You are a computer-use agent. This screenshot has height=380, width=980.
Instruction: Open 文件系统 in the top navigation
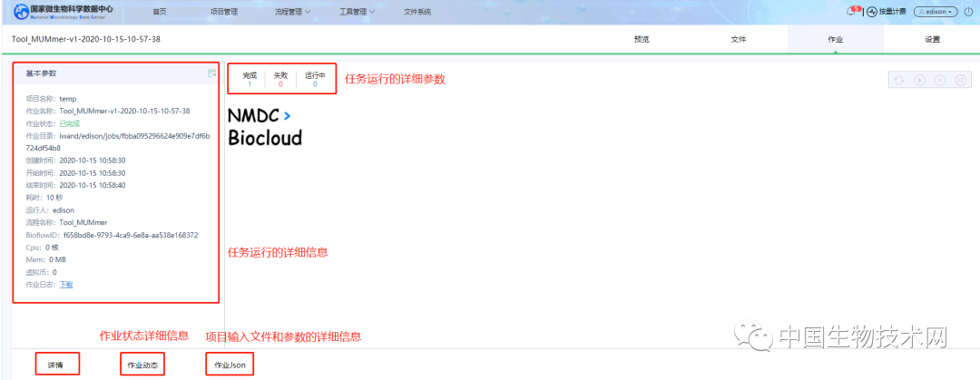pos(417,11)
